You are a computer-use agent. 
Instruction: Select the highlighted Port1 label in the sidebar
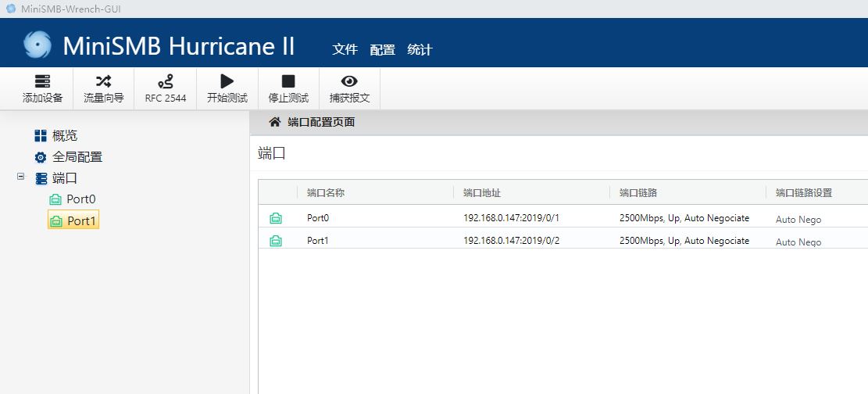tap(82, 221)
